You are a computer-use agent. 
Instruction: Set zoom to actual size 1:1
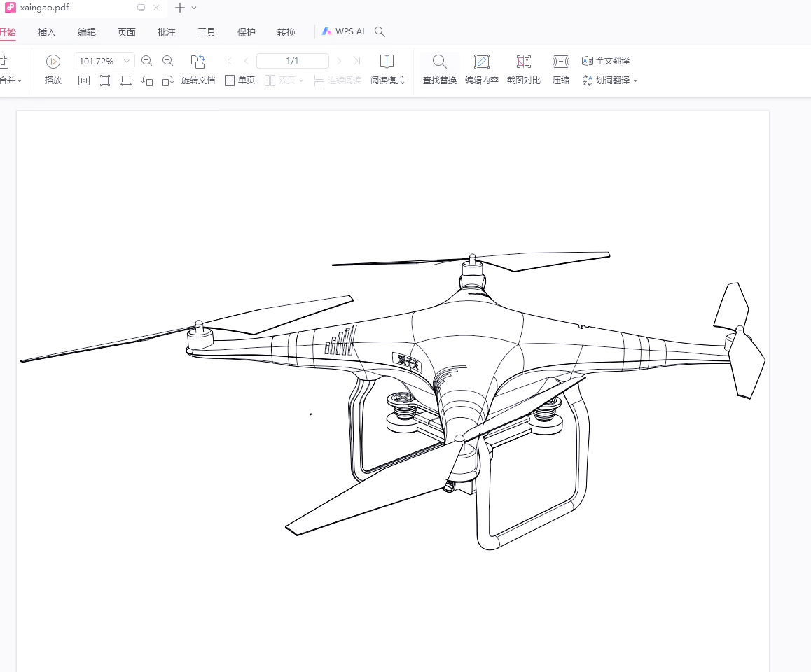[84, 80]
